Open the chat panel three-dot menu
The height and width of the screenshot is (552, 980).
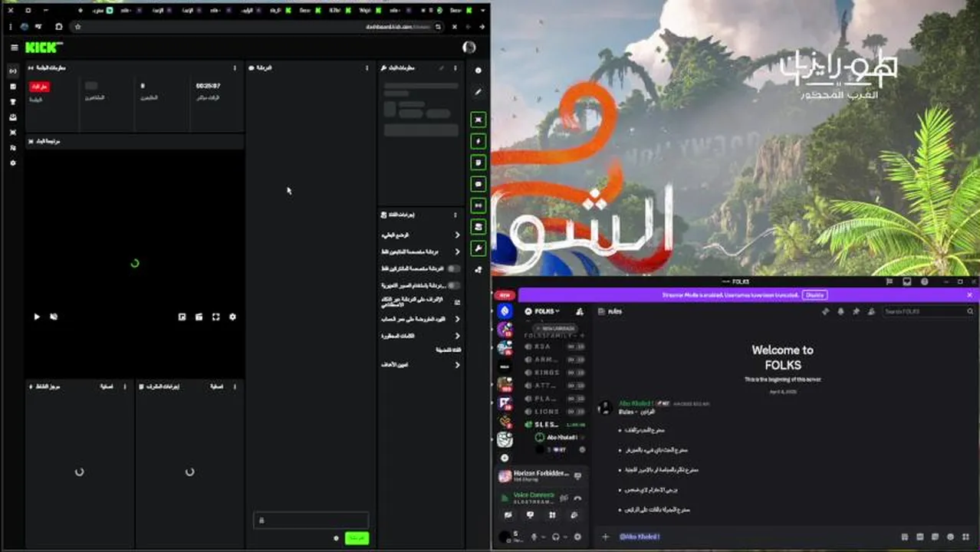[367, 68]
